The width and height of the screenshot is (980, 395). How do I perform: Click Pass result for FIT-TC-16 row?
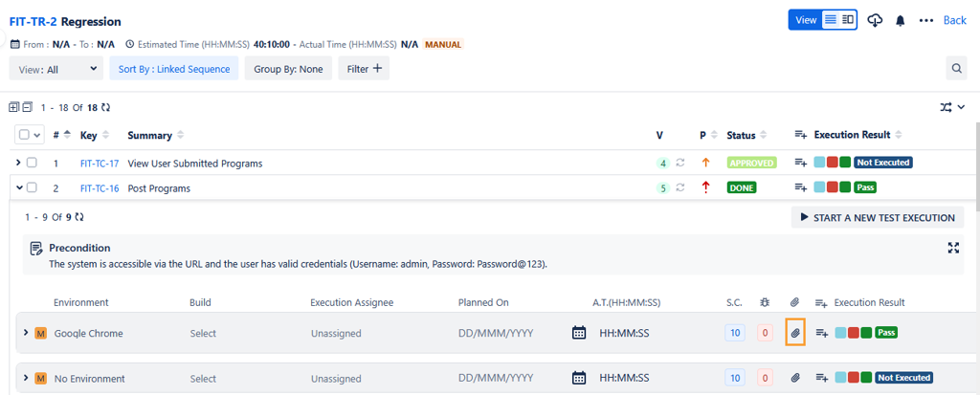(x=864, y=187)
